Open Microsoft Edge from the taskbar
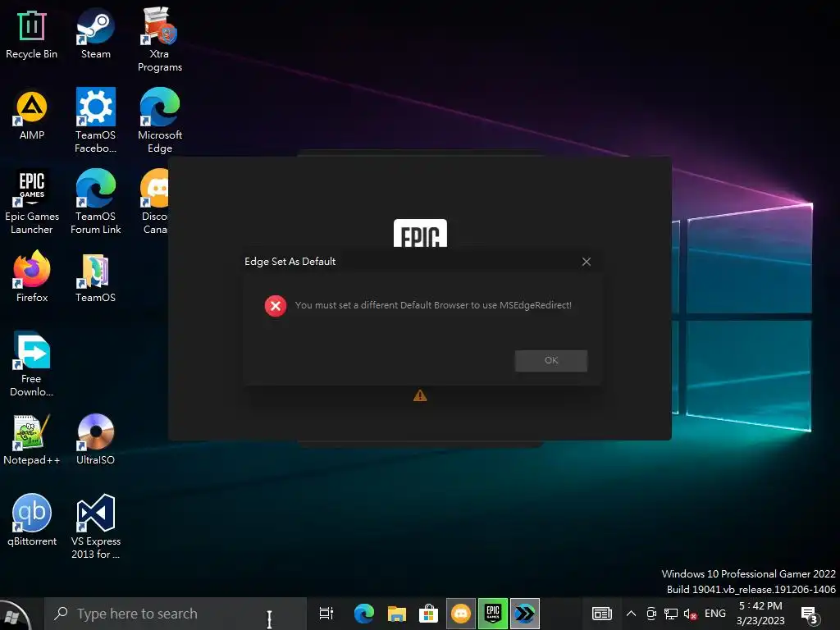 pos(363,614)
